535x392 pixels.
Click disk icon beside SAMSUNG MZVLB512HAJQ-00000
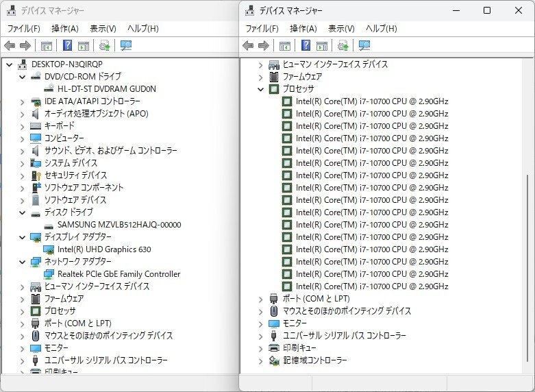pyautogui.click(x=49, y=226)
